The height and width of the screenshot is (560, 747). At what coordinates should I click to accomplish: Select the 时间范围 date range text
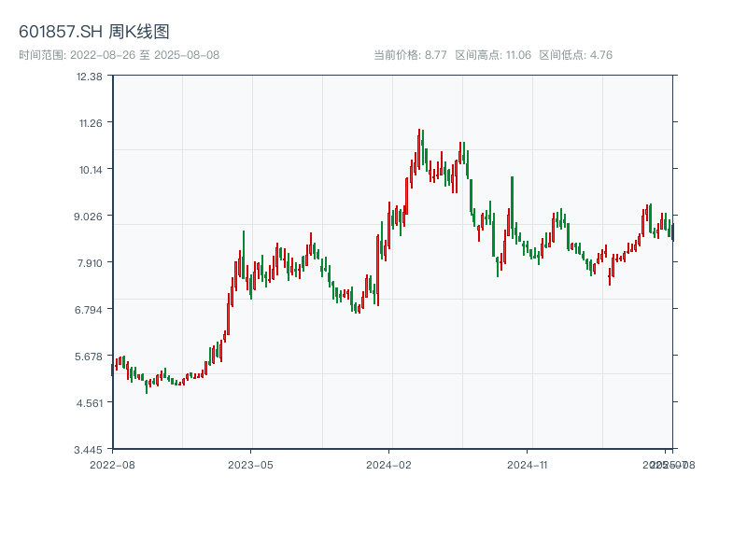120,55
